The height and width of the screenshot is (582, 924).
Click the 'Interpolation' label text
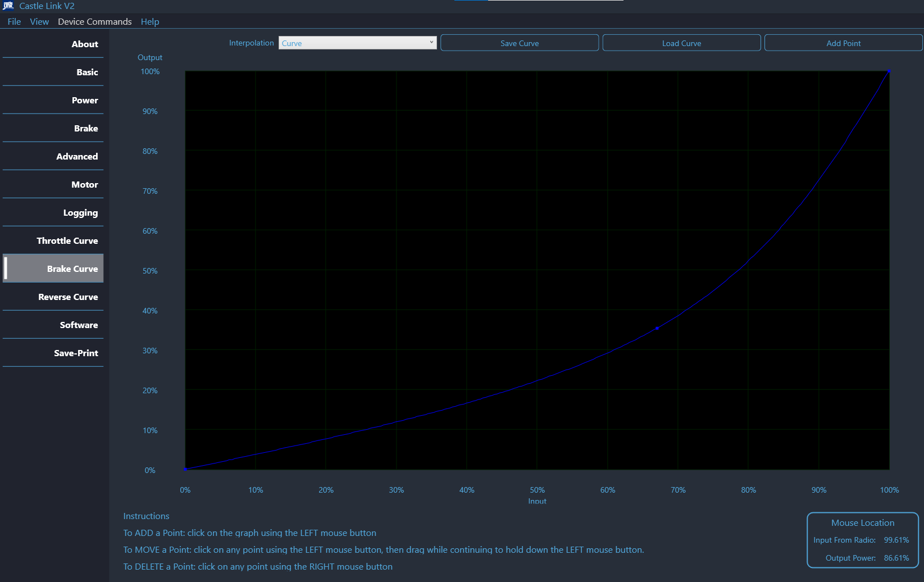pyautogui.click(x=251, y=43)
